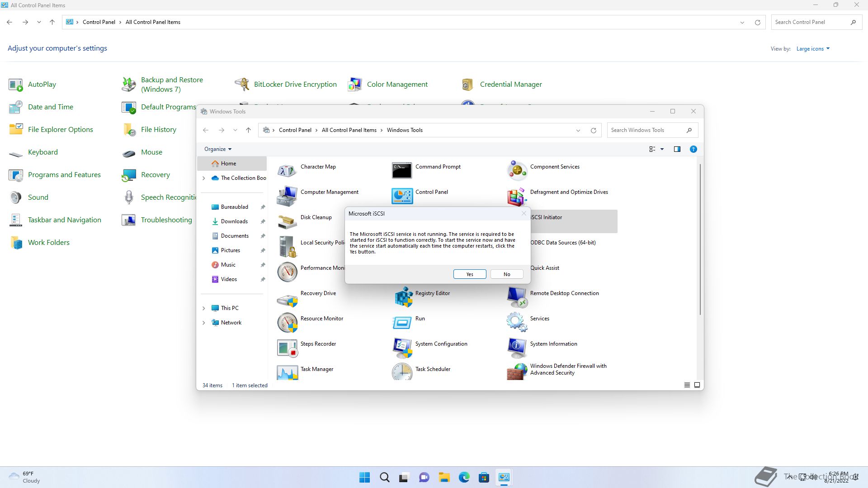Open taskbar Search
The width and height of the screenshot is (868, 488).
[384, 477]
